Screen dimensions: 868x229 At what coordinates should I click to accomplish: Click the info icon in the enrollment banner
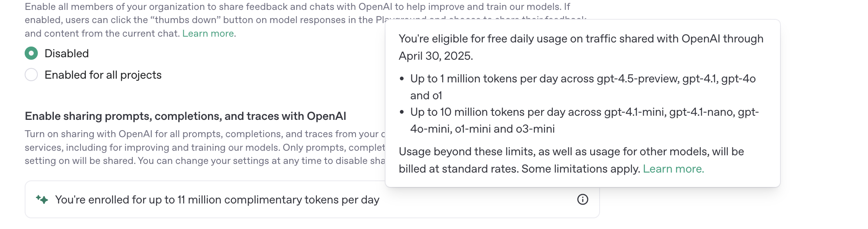click(x=583, y=199)
